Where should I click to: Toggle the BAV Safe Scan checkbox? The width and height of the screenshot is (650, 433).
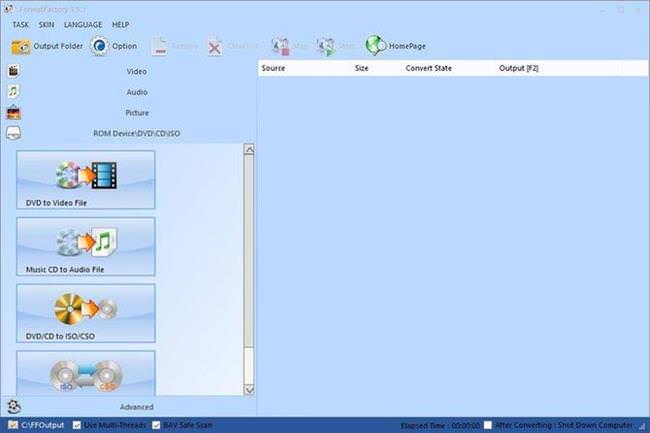pos(156,425)
